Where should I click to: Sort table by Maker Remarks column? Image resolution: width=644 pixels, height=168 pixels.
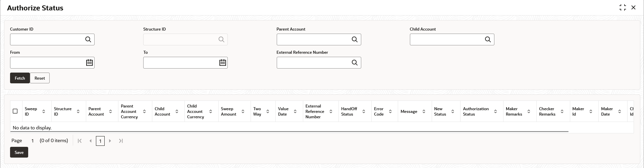coord(529,111)
